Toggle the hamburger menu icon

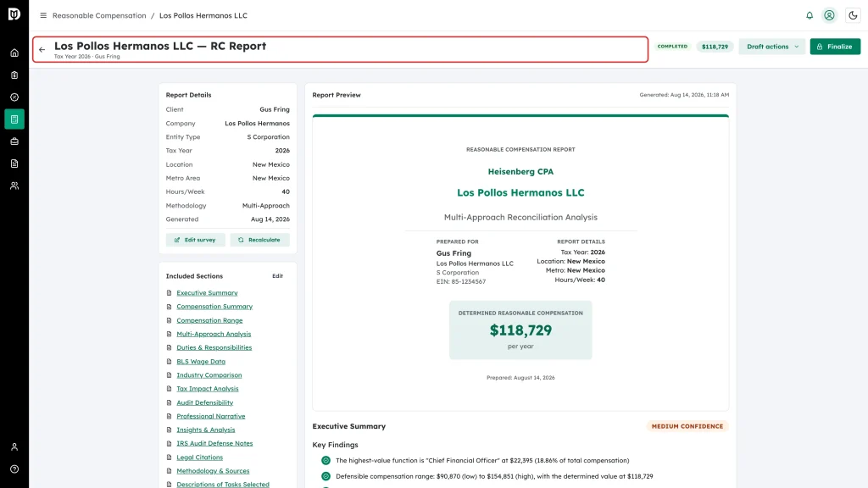[x=43, y=15]
